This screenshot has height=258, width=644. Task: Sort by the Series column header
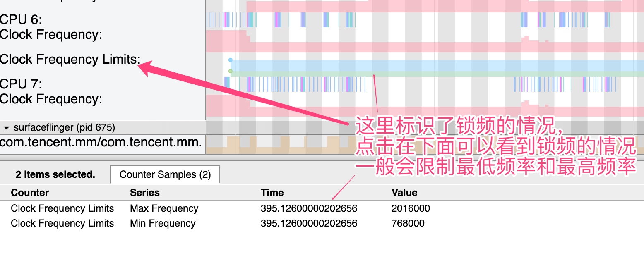(x=144, y=193)
